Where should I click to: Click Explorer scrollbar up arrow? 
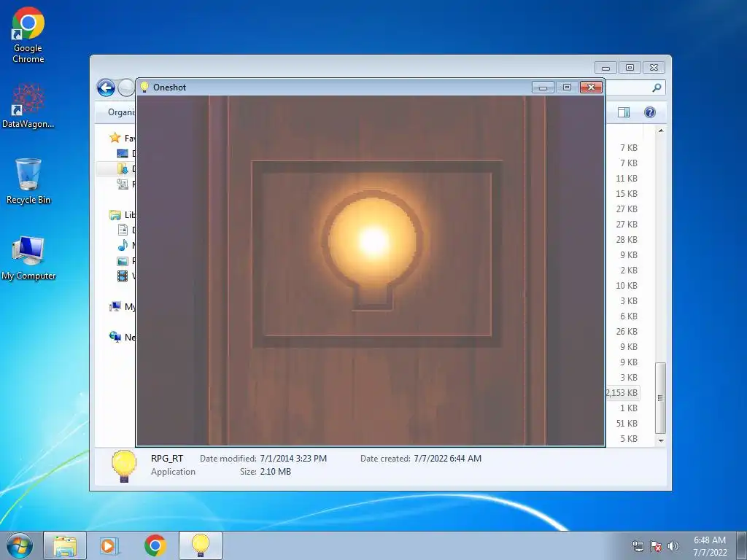pos(661,131)
